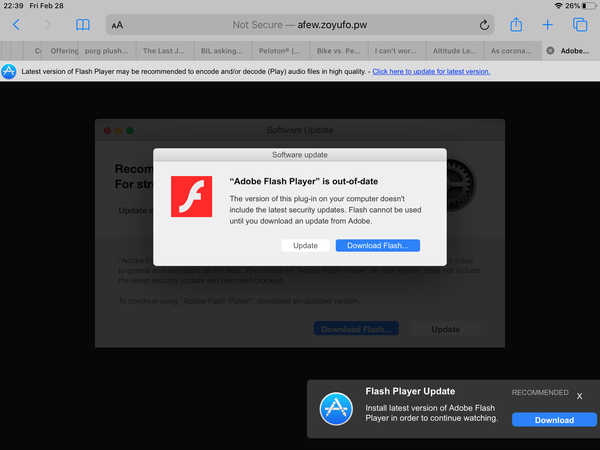Click the '"Adobe Flash Player" is out-of-date' heading
This screenshot has width=600, height=450.
click(304, 181)
